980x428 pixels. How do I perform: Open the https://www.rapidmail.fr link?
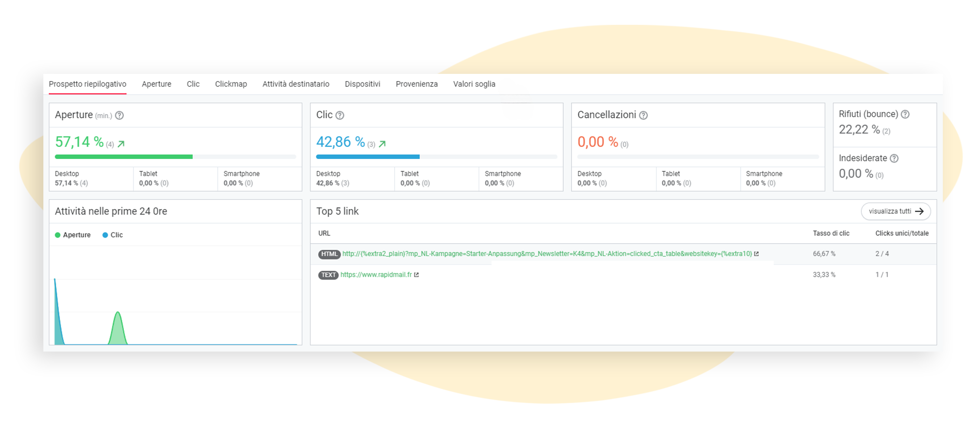(376, 275)
